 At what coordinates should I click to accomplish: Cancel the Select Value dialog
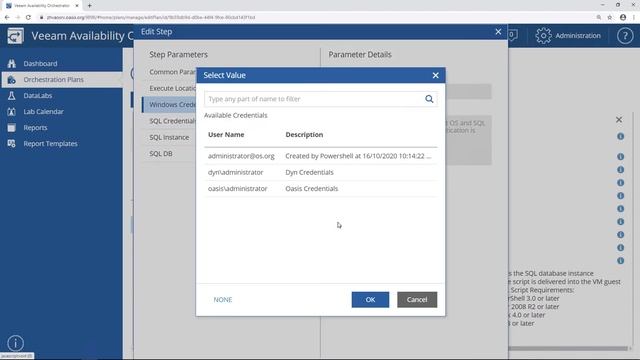tap(417, 300)
